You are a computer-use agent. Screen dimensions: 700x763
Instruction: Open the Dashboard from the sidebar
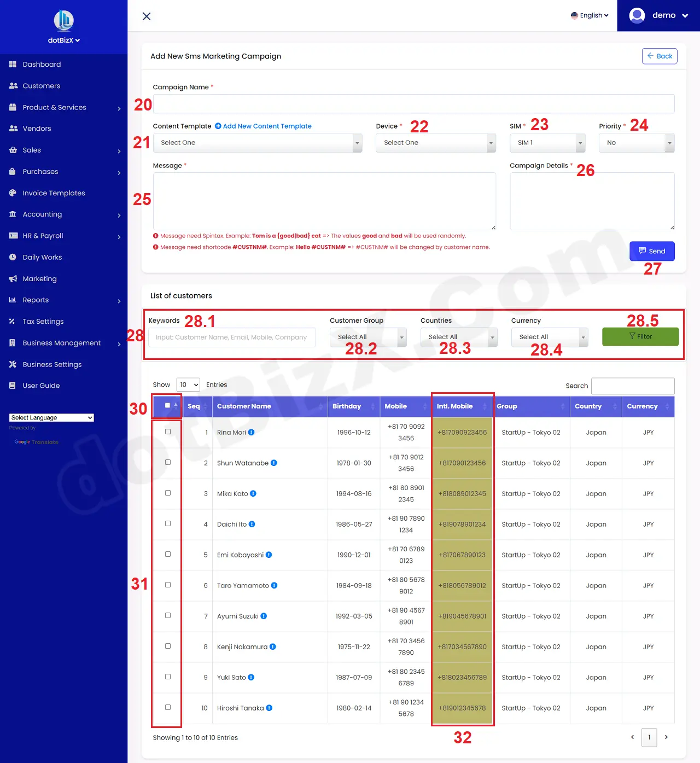41,64
